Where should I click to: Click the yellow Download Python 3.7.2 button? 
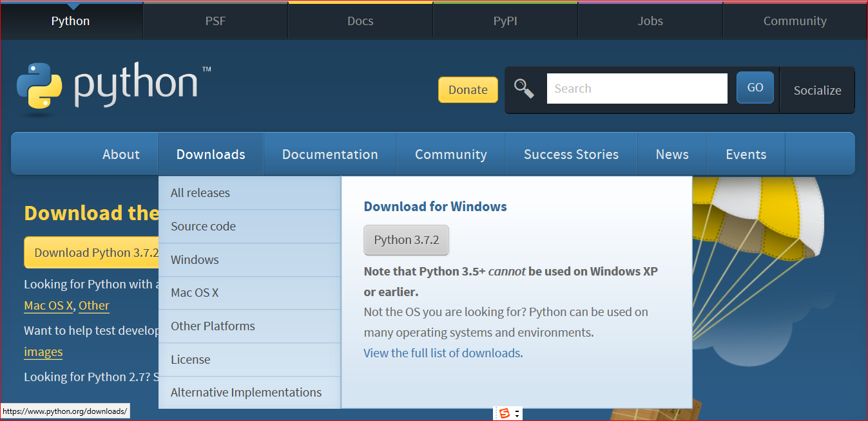(92, 252)
